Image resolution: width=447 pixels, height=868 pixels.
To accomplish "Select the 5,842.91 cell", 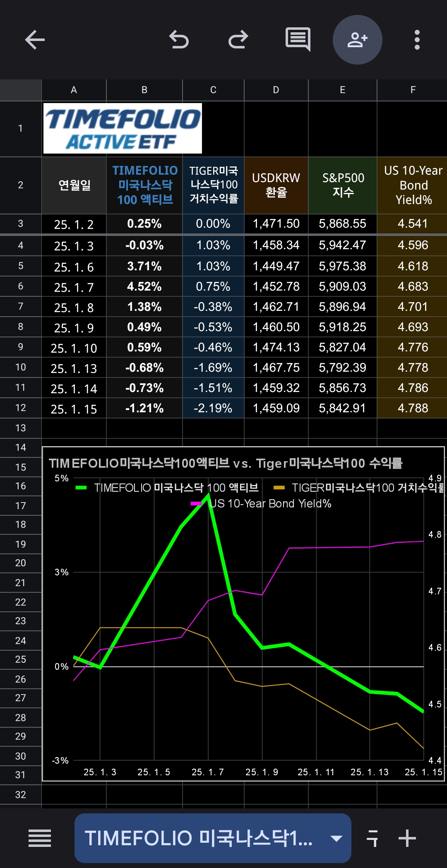I will [343, 408].
